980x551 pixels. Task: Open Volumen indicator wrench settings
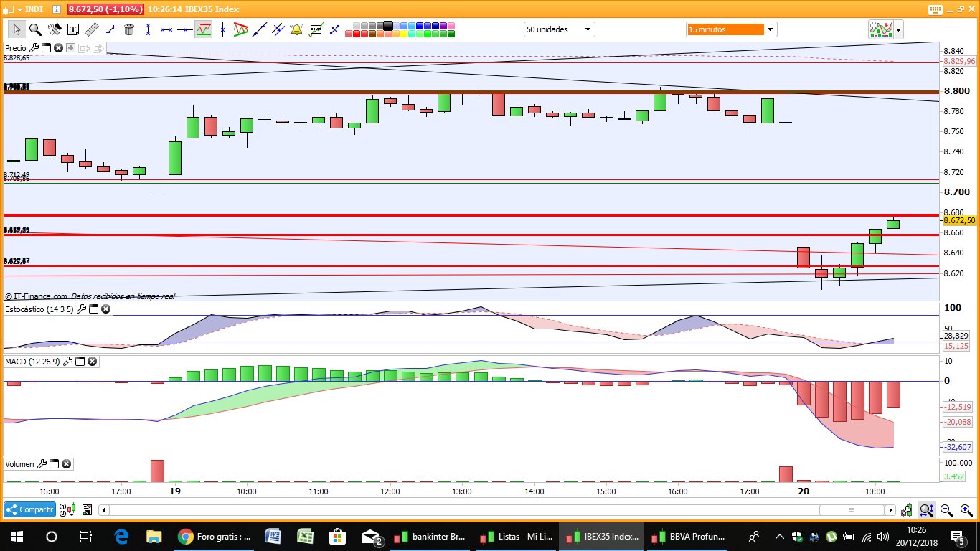[x=42, y=464]
